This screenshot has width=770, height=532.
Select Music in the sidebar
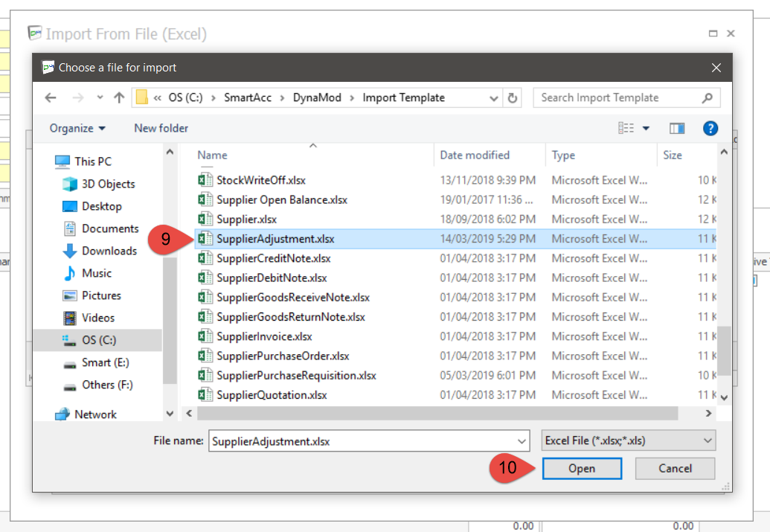coord(87,273)
